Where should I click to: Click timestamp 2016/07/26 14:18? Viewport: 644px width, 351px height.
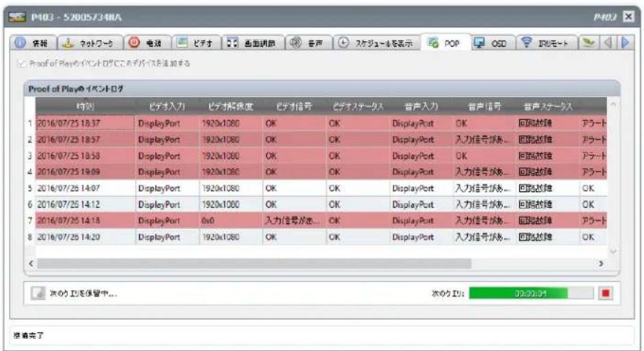[x=69, y=221]
